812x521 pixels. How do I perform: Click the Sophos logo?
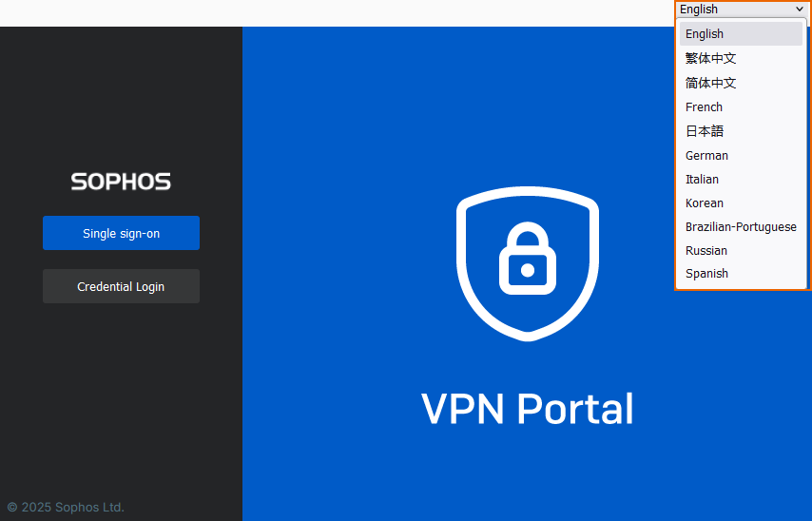tap(121, 182)
